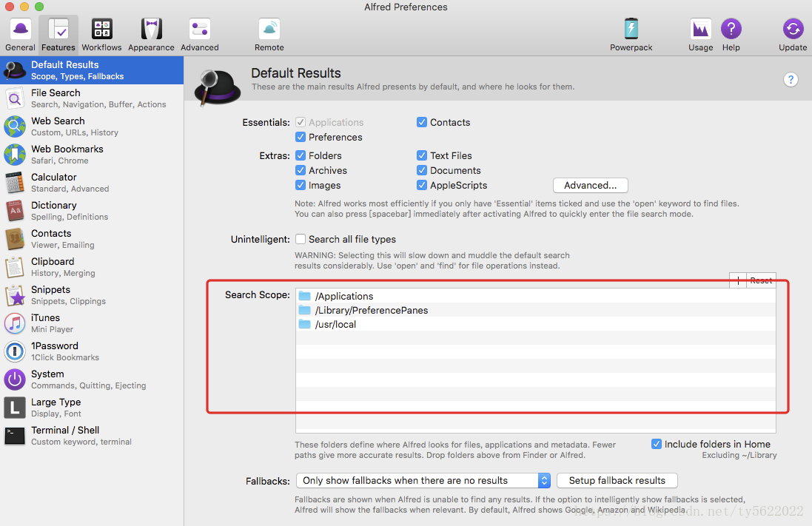Select Web Search feature
The width and height of the screenshot is (812, 526).
[92, 127]
